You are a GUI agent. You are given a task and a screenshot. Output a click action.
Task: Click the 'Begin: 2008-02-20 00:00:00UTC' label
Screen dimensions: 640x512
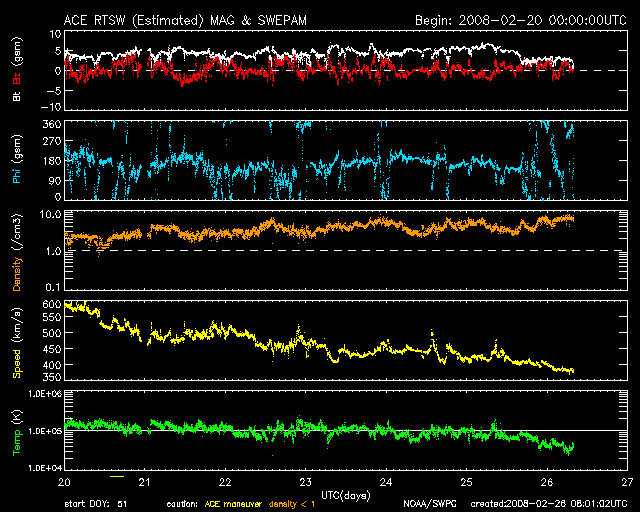tap(521, 20)
